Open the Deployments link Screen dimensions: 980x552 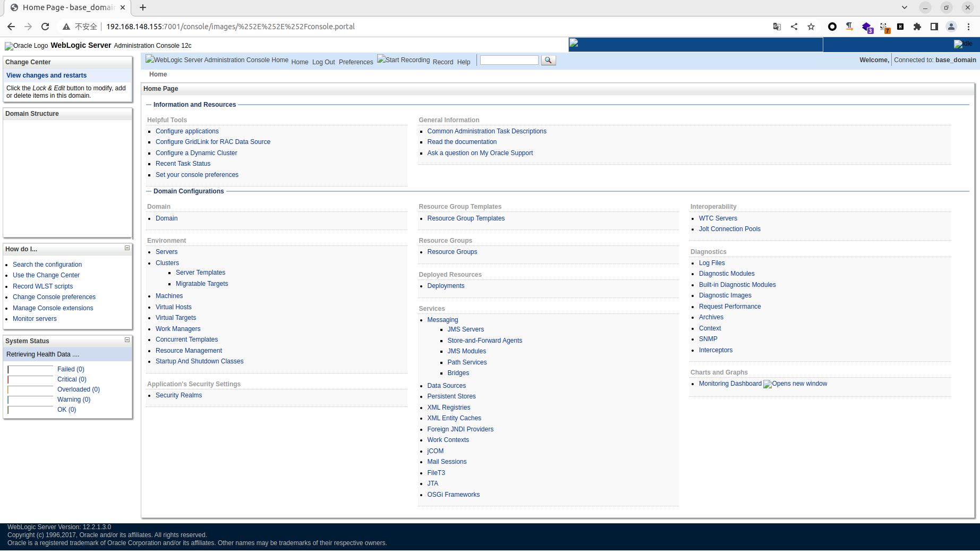point(446,286)
